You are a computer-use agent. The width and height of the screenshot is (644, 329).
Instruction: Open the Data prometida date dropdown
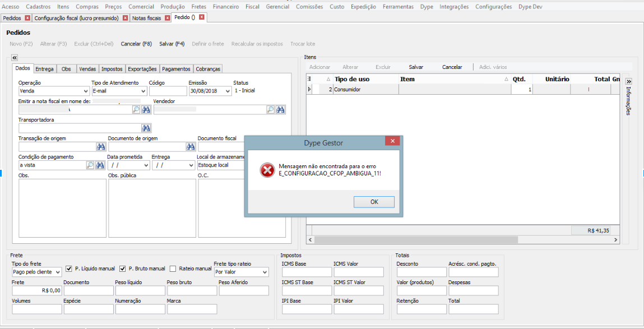(147, 165)
